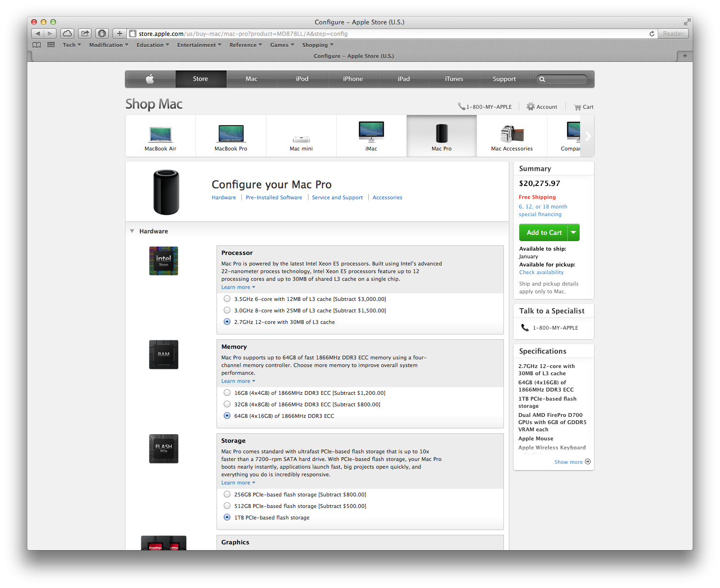Open Top Sites grid icon

click(x=51, y=45)
